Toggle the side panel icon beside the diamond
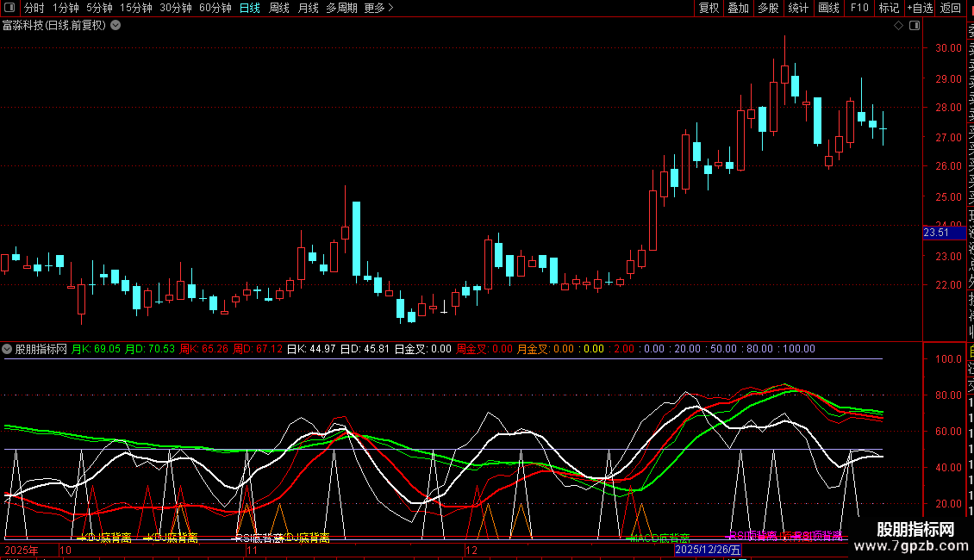 (915, 26)
